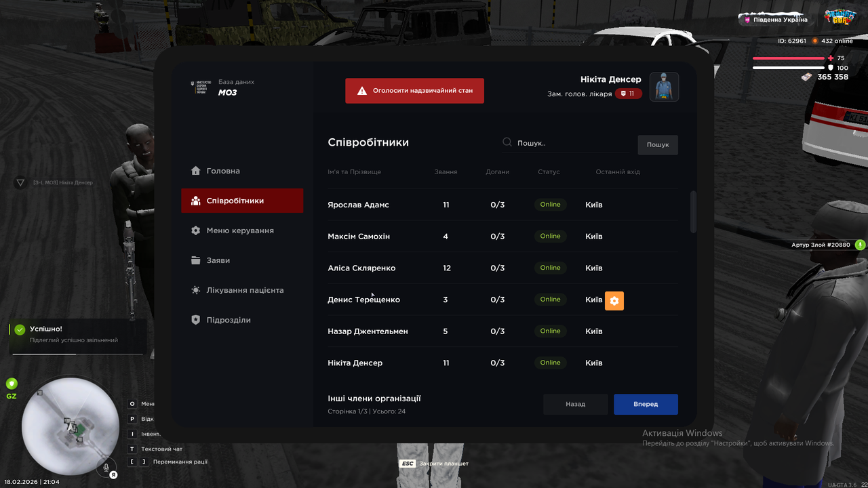
Task: Click 0/3 reprimands for Назар Джентельмен
Action: coord(497,331)
